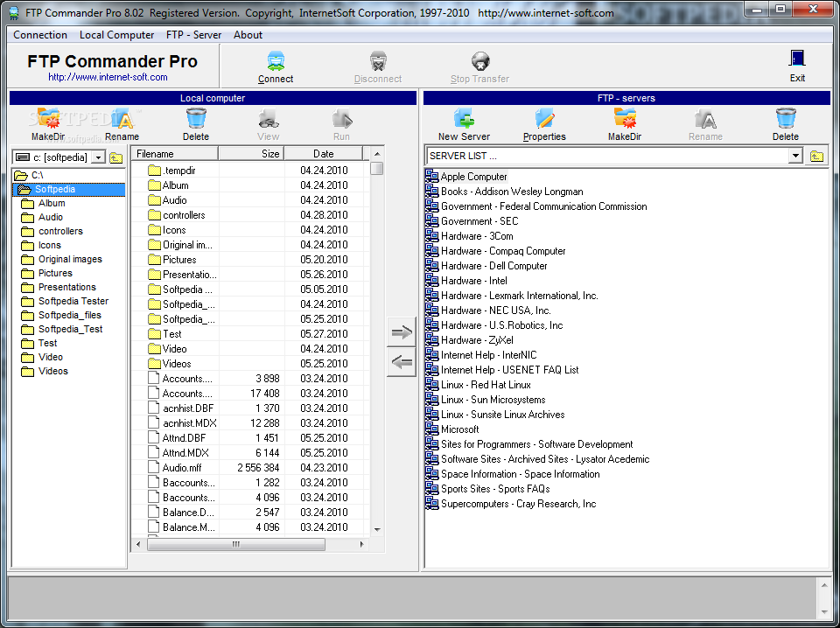The height and width of the screenshot is (628, 840).
Task: Click the horizontal scrollbar right arrow
Action: click(361, 545)
